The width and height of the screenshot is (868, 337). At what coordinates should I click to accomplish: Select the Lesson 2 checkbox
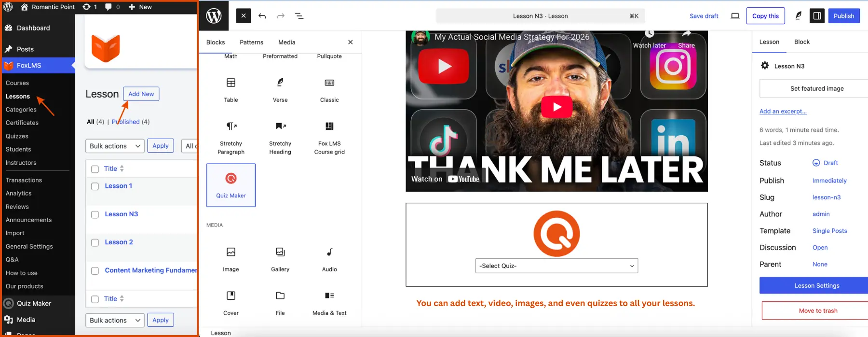pos(95,243)
